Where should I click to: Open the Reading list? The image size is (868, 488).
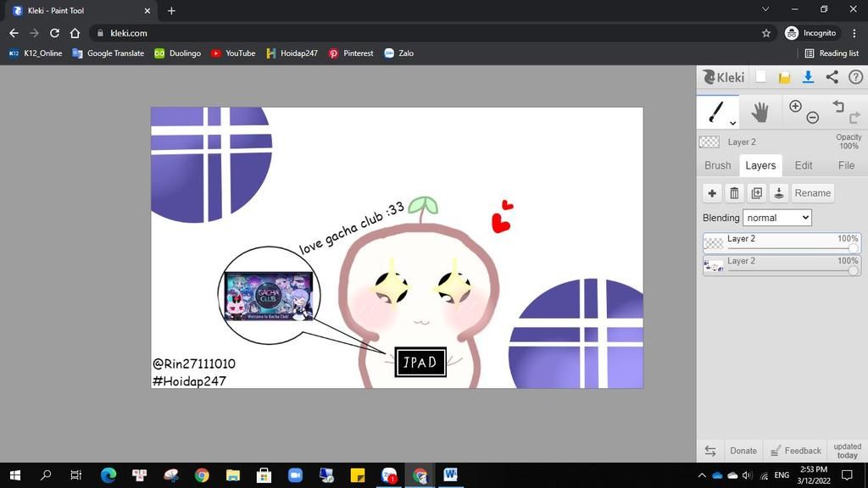[832, 53]
